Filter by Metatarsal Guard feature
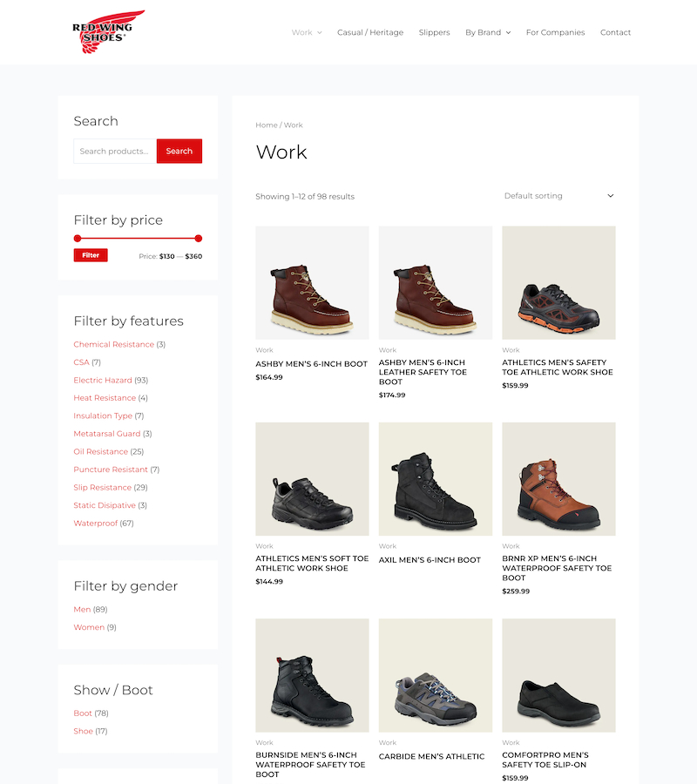This screenshot has height=784, width=697. [x=107, y=434]
